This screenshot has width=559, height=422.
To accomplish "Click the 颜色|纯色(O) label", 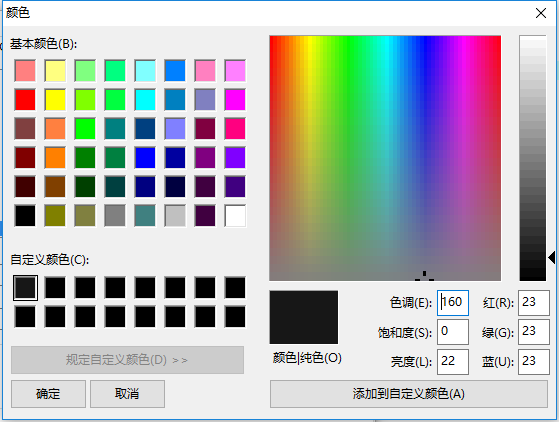I will pos(307,357).
